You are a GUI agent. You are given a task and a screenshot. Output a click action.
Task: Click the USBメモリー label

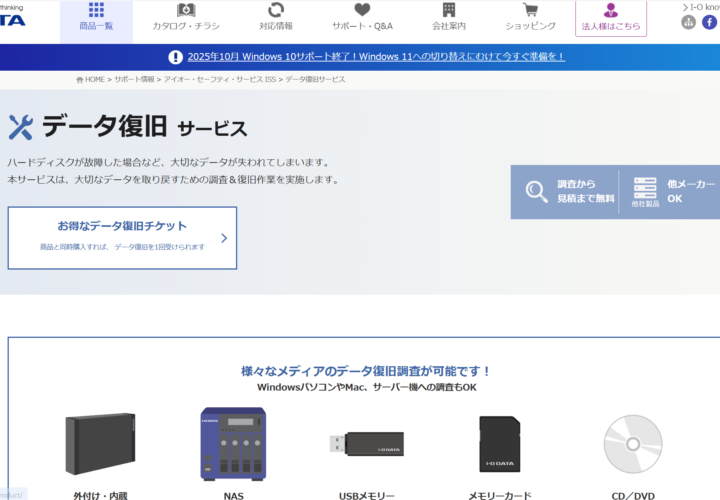366,495
